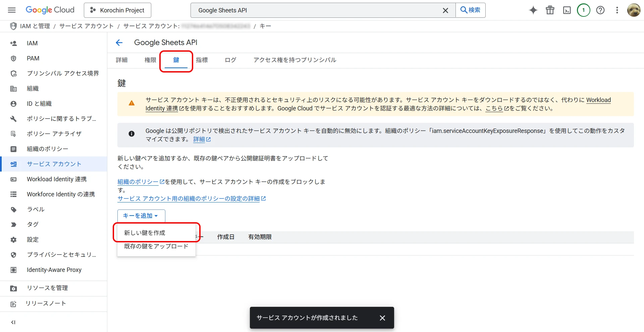Viewport: 644px width, 332px height.
Task: Switch to the 権限 tab
Action: (x=150, y=60)
